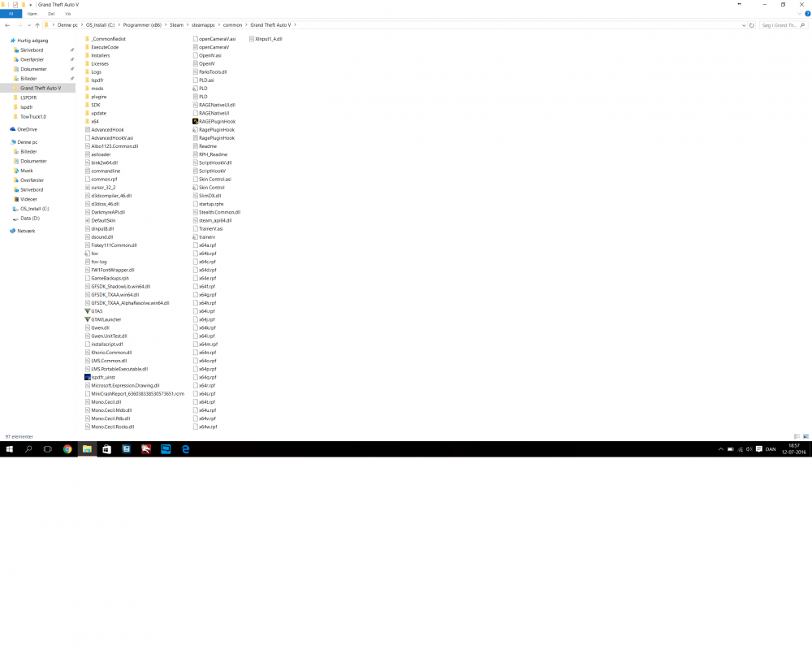The height and width of the screenshot is (650, 812).
Task: Open the blue Help question mark icon
Action: [807, 14]
